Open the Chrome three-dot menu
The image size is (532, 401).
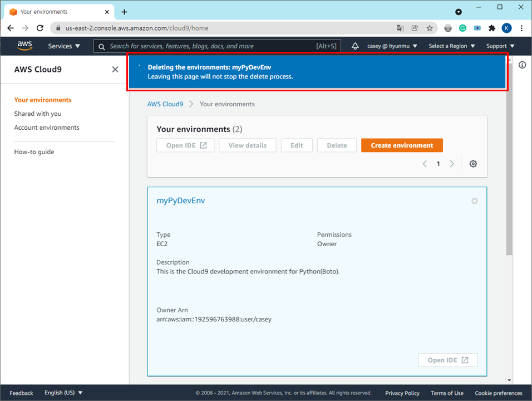coord(521,28)
